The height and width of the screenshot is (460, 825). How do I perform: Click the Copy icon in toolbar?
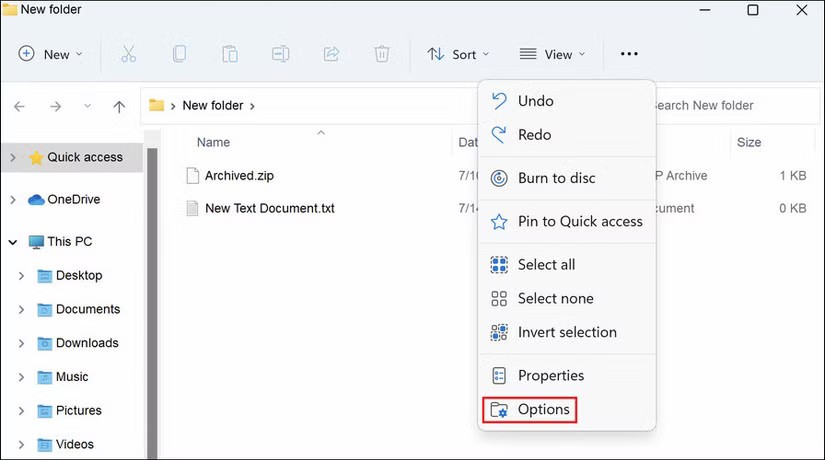[x=179, y=54]
